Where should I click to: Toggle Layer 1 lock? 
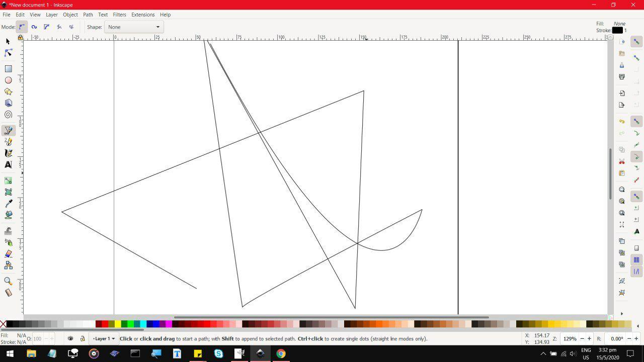click(x=83, y=338)
